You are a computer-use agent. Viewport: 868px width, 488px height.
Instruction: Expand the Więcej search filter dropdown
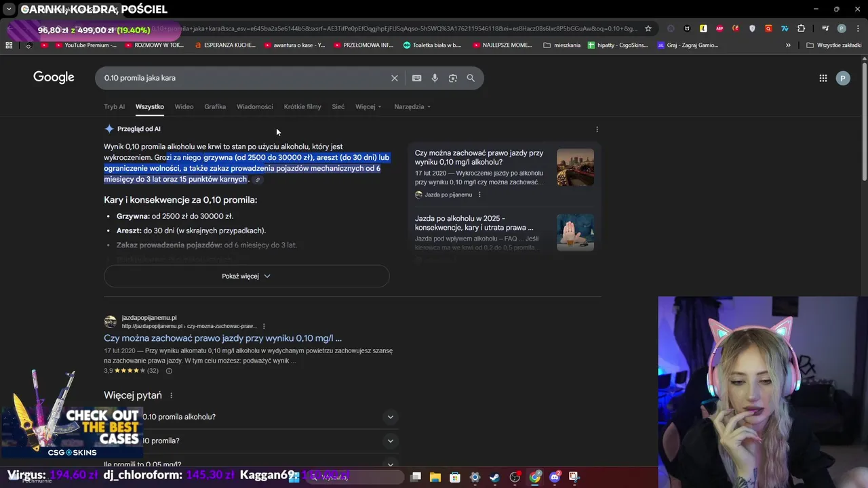point(368,106)
